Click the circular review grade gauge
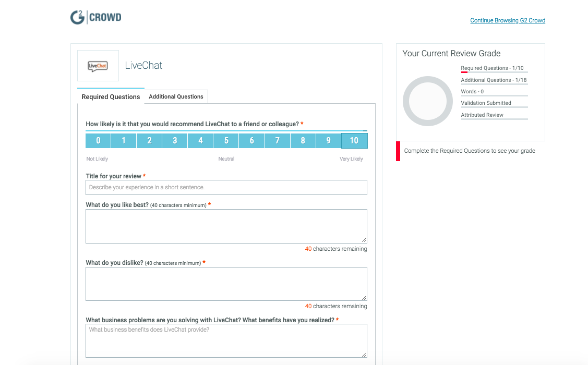The image size is (588, 365). tap(428, 101)
